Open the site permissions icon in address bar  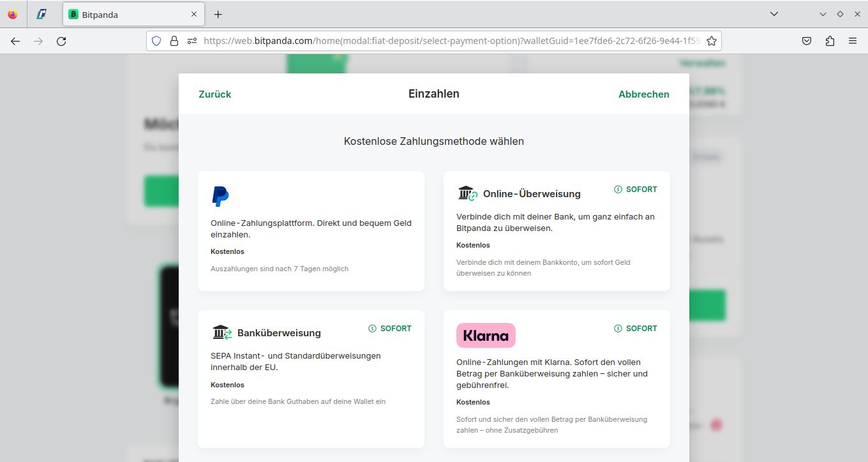(191, 41)
